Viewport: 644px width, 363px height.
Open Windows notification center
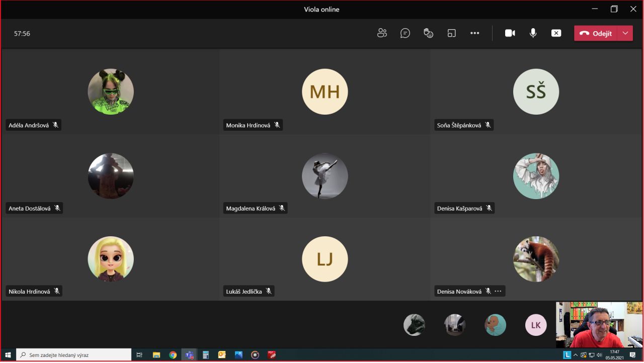[632, 355]
